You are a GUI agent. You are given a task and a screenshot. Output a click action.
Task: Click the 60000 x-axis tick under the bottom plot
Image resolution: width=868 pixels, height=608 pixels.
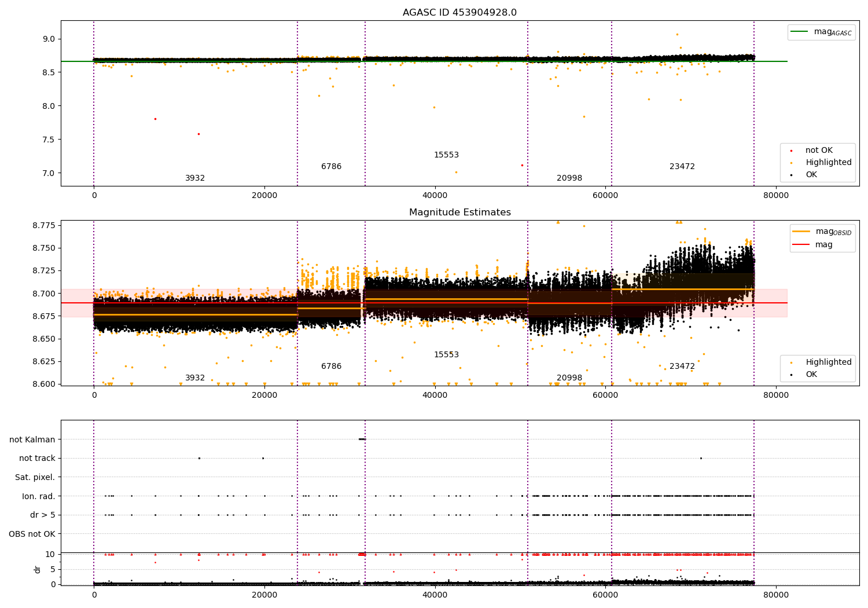[x=605, y=594]
